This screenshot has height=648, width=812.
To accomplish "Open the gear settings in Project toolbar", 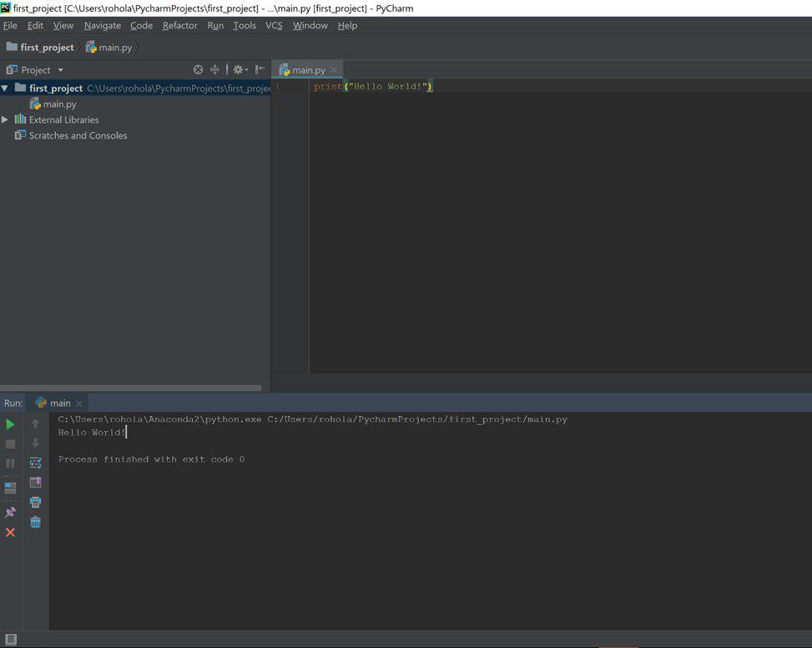I will [239, 70].
